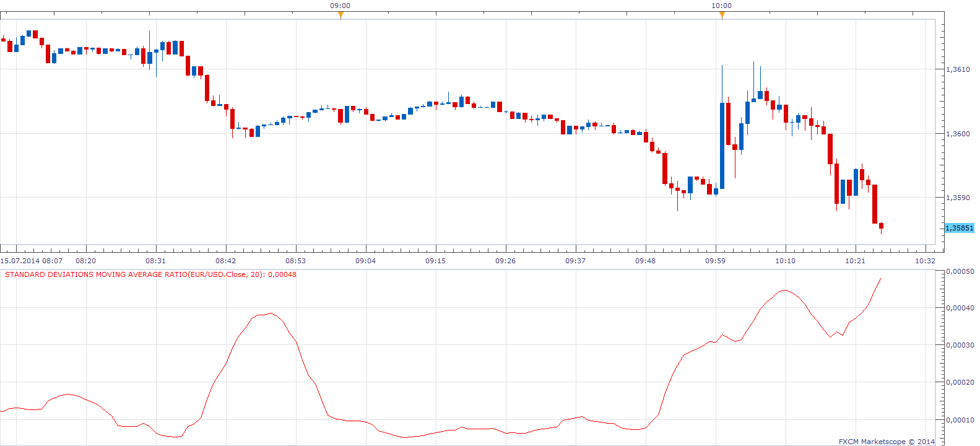Click the 10:21 time axis label
Screen dimensions: 980x446
[856, 261]
